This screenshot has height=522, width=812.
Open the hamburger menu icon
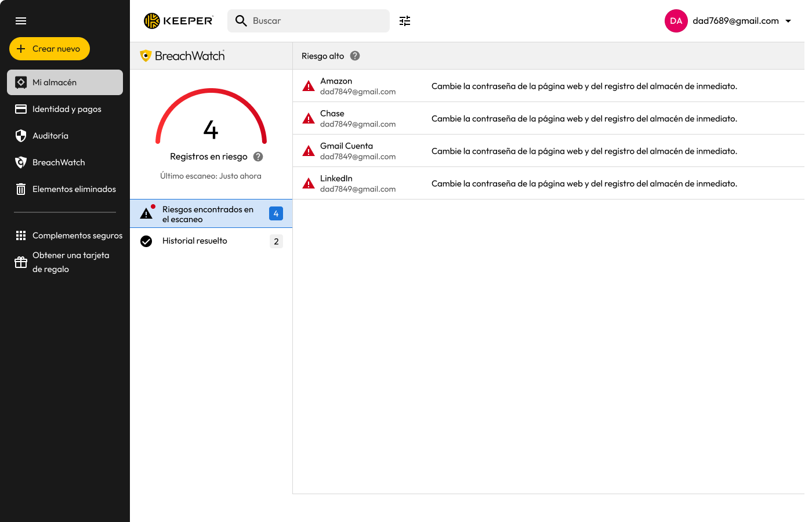pos(21,21)
